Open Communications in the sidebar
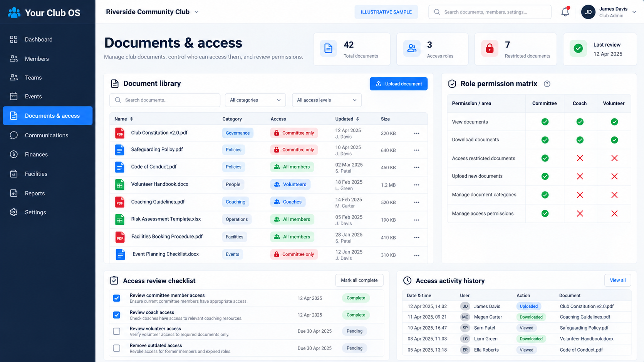This screenshot has height=362, width=644. click(x=47, y=135)
